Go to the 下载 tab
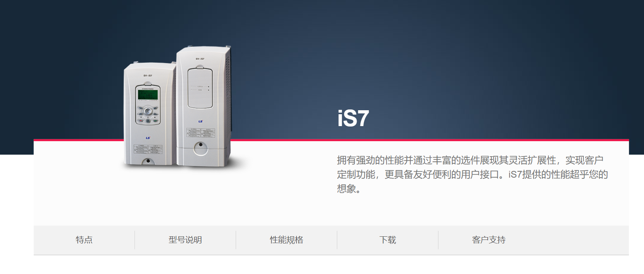Viewport: 644px width, 274px height. click(388, 240)
